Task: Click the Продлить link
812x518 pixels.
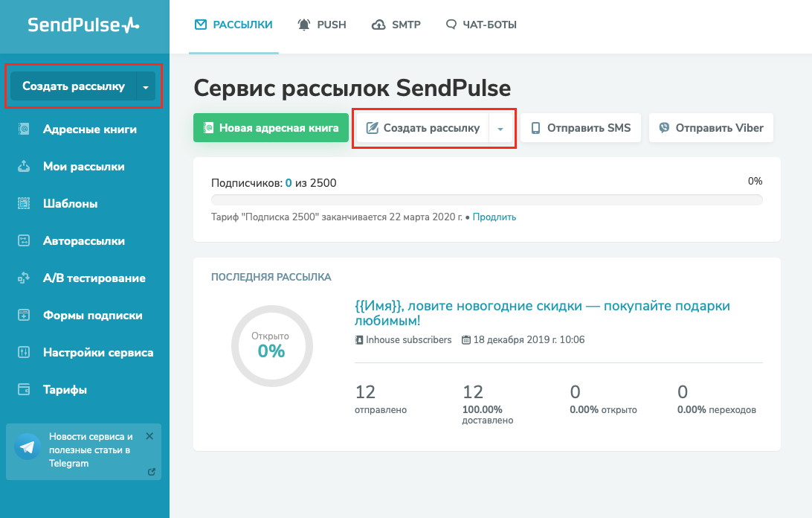Action: (x=494, y=217)
